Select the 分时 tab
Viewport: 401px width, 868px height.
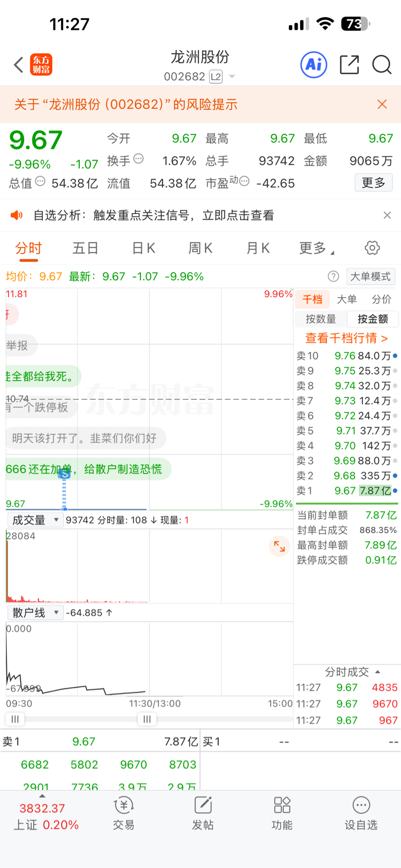[x=28, y=248]
